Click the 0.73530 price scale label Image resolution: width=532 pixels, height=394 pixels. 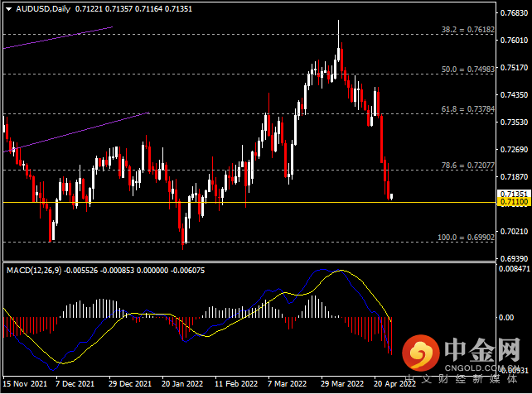[515, 122]
